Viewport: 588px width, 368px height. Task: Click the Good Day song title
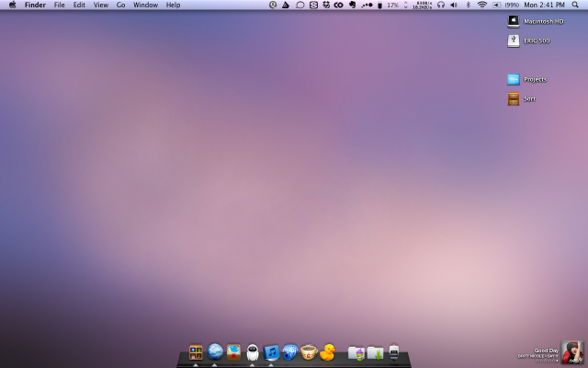(x=547, y=351)
